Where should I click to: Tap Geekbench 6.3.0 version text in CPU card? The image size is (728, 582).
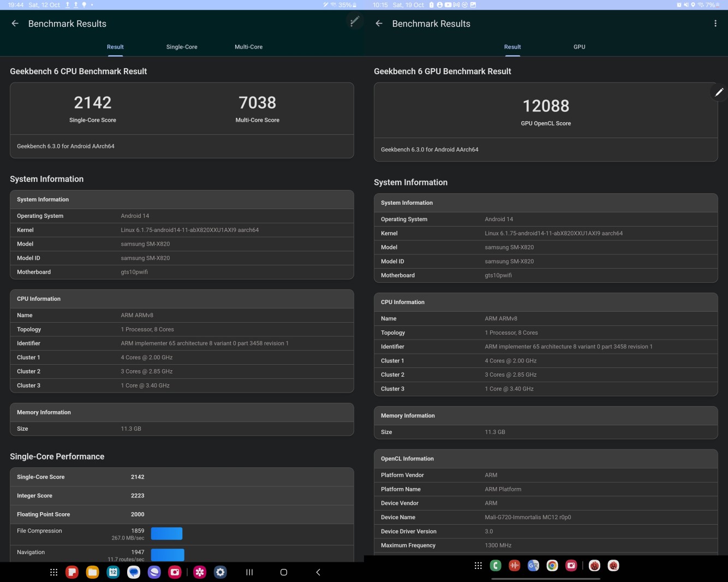65,146
